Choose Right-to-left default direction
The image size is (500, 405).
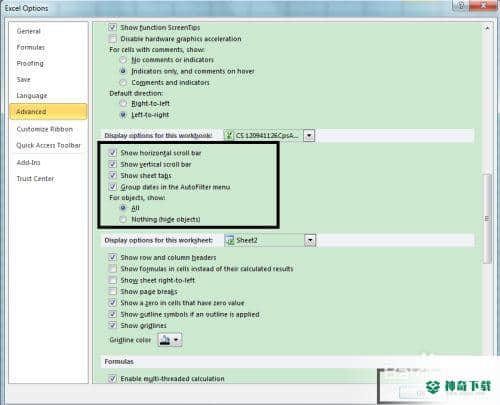[x=123, y=103]
